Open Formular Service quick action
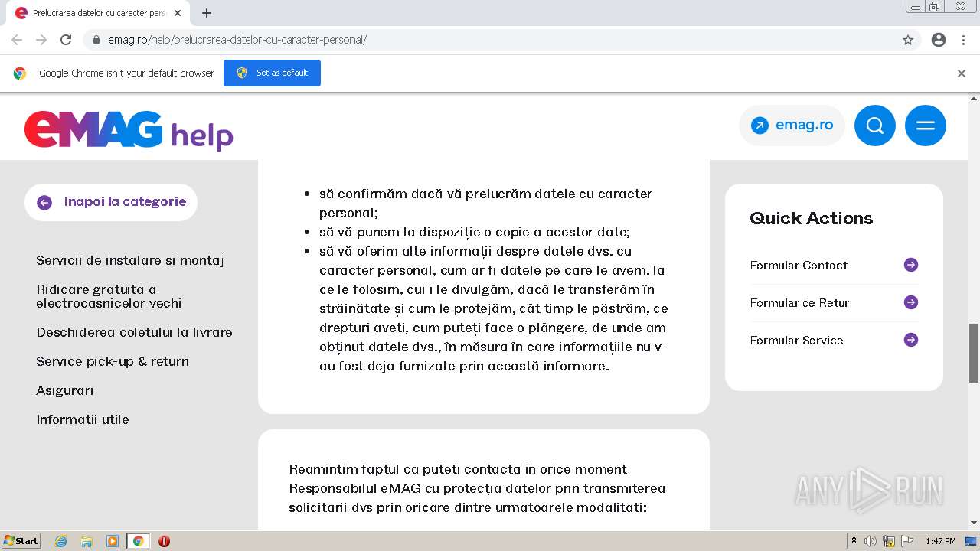The height and width of the screenshot is (551, 980). 796,341
